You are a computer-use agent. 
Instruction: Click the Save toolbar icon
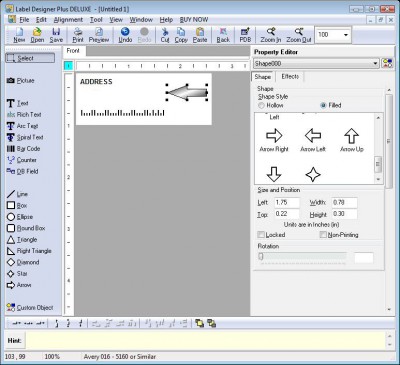[x=56, y=35]
